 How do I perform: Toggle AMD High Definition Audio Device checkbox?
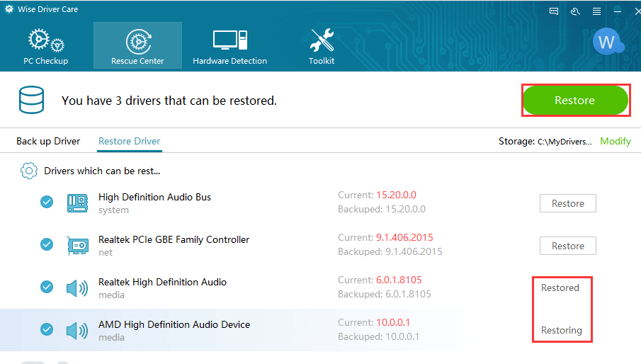click(x=47, y=329)
